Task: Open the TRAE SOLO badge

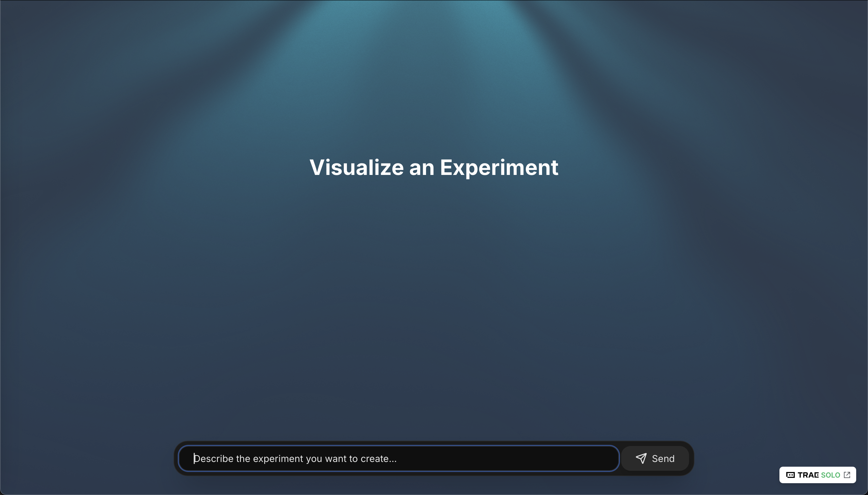Action: [x=817, y=475]
